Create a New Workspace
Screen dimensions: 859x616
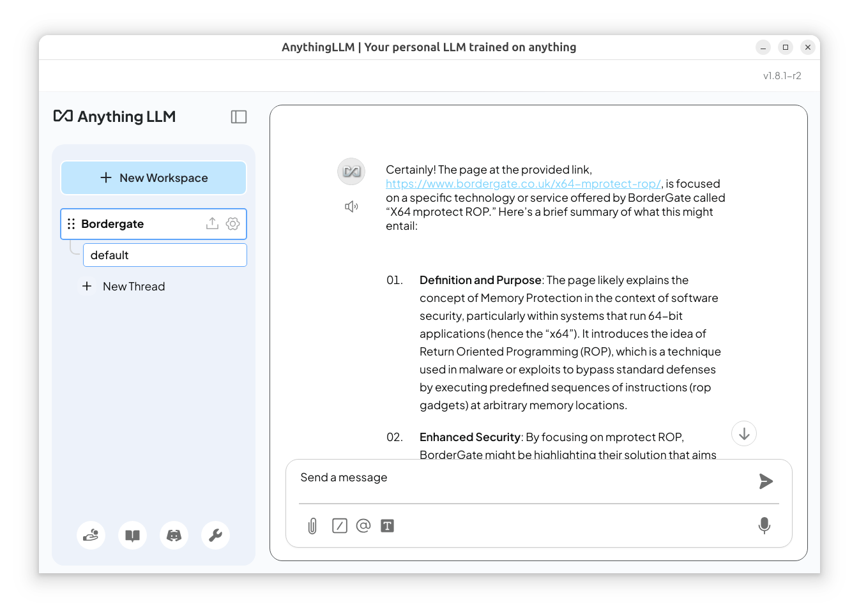click(x=154, y=177)
